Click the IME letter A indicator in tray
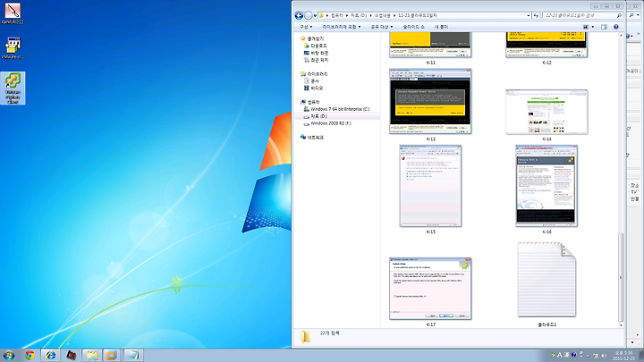 point(559,355)
